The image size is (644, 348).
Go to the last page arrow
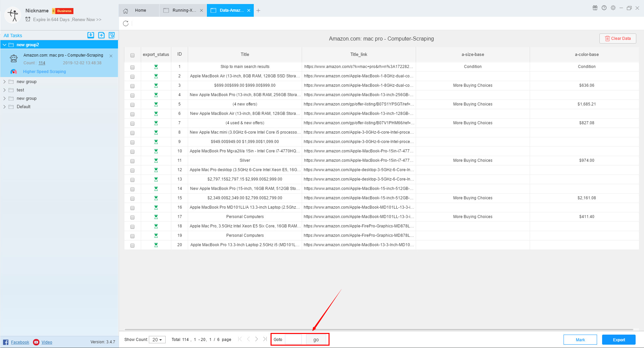265,339
